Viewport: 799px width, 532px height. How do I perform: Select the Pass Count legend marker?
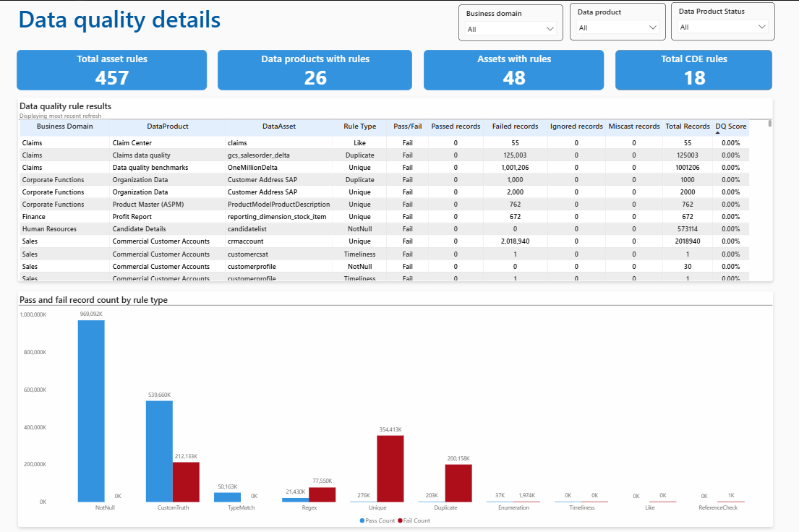(362, 520)
